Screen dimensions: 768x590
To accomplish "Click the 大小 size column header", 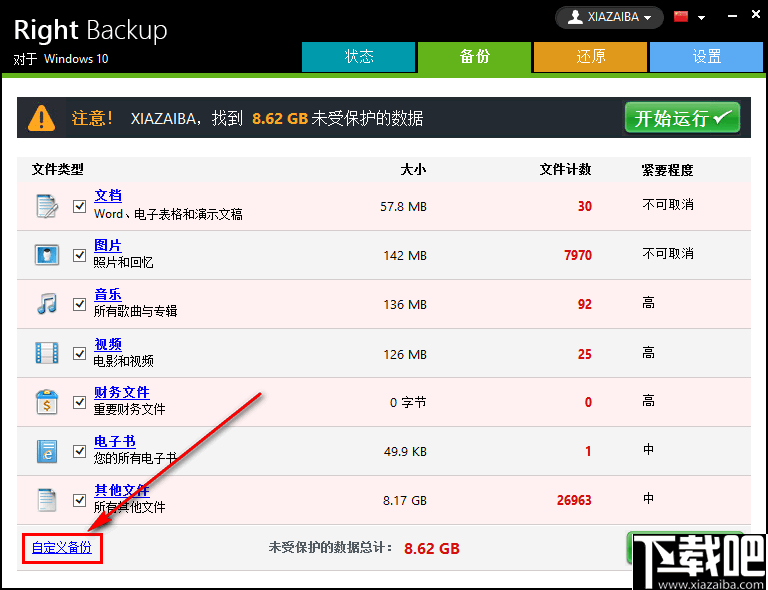I will tap(413, 169).
